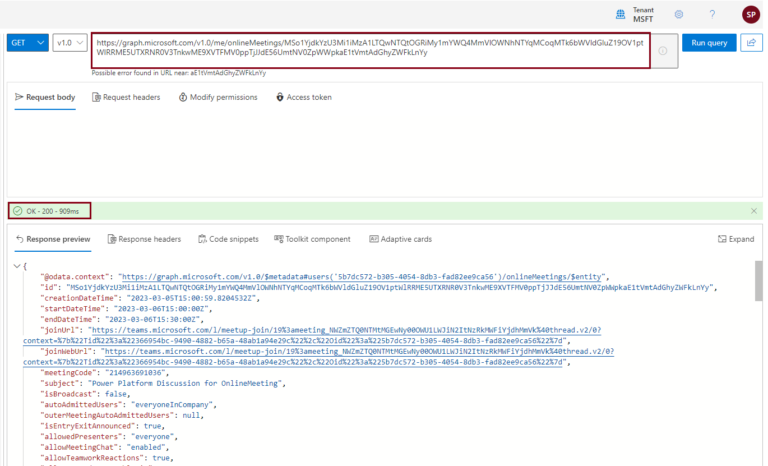Click inside the request URL input field

(x=370, y=50)
